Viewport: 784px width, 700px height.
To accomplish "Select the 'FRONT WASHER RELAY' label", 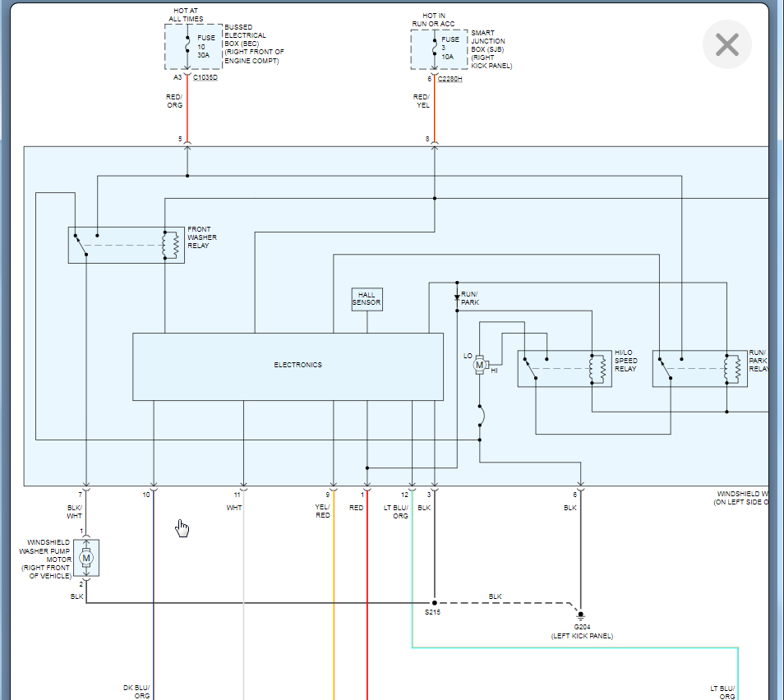I will pos(202,237).
